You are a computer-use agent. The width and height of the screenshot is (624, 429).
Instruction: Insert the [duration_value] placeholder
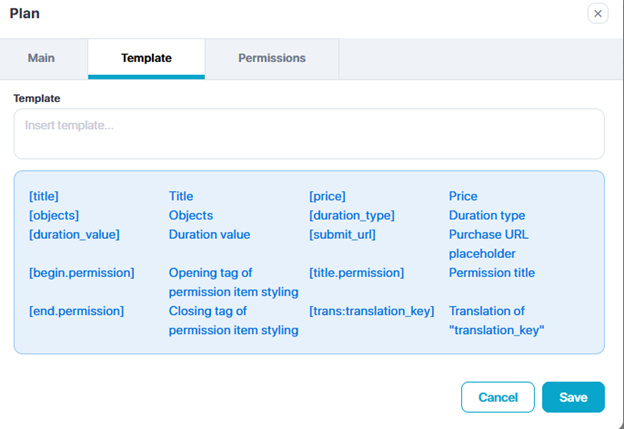(x=75, y=234)
